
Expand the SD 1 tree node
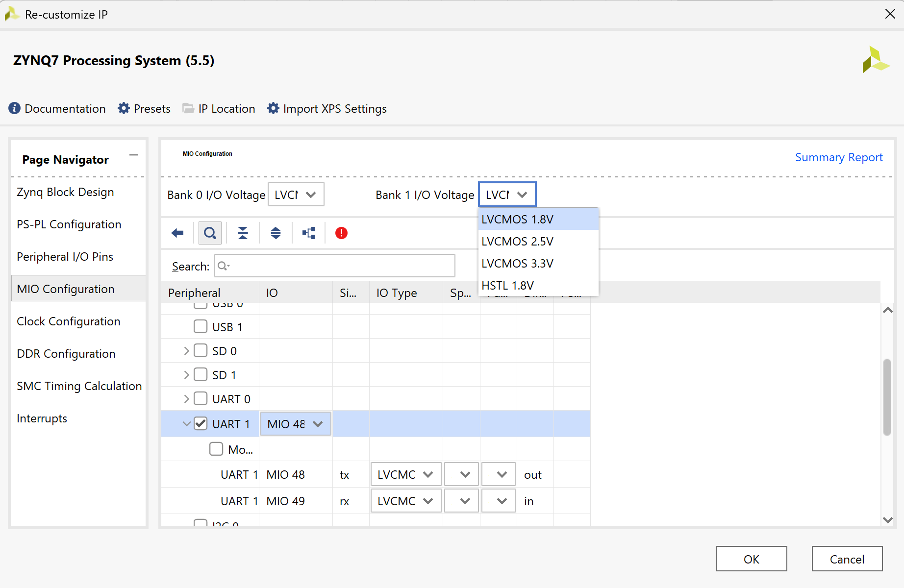[x=186, y=375]
